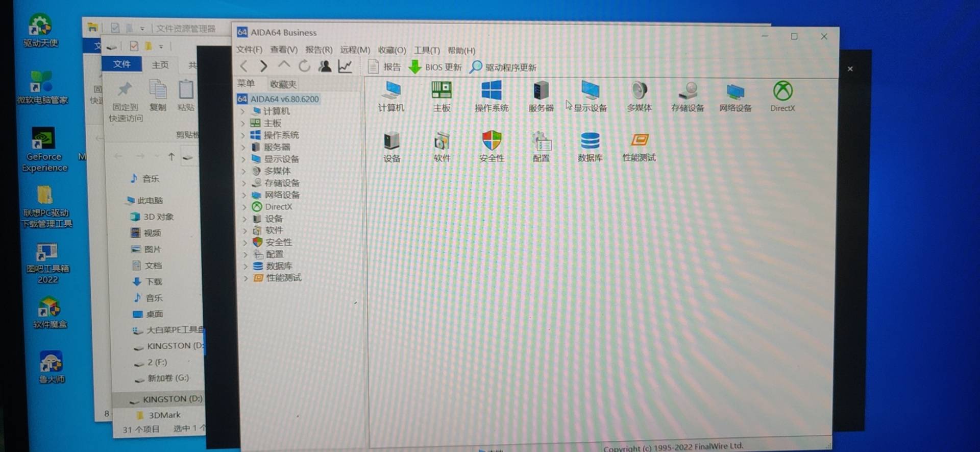Click the toolbar graph chart icon
980x452 pixels.
(x=345, y=66)
